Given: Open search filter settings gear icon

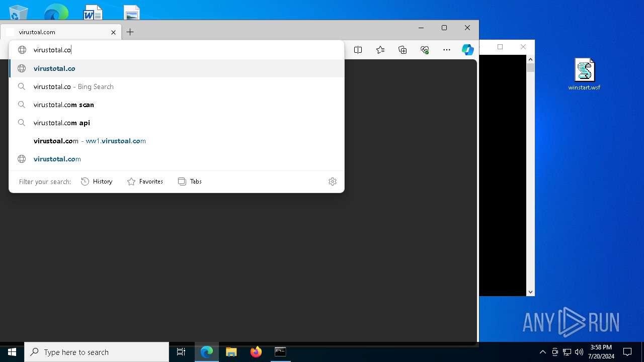Looking at the screenshot, I should pyautogui.click(x=333, y=182).
